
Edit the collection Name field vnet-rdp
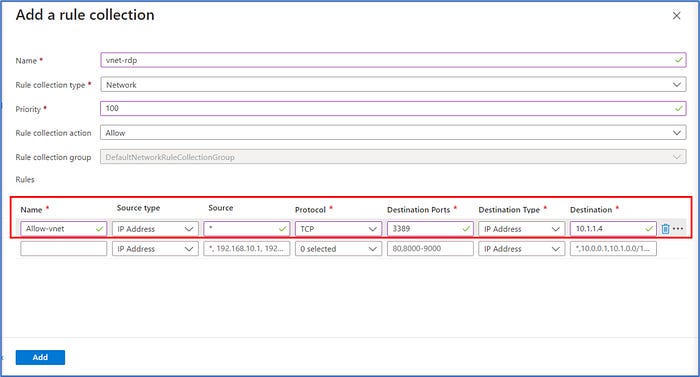[393, 60]
